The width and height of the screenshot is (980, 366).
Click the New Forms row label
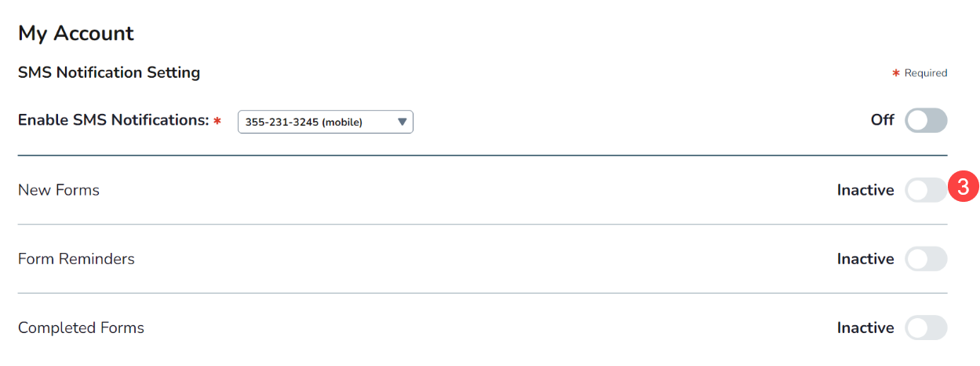[x=59, y=190]
